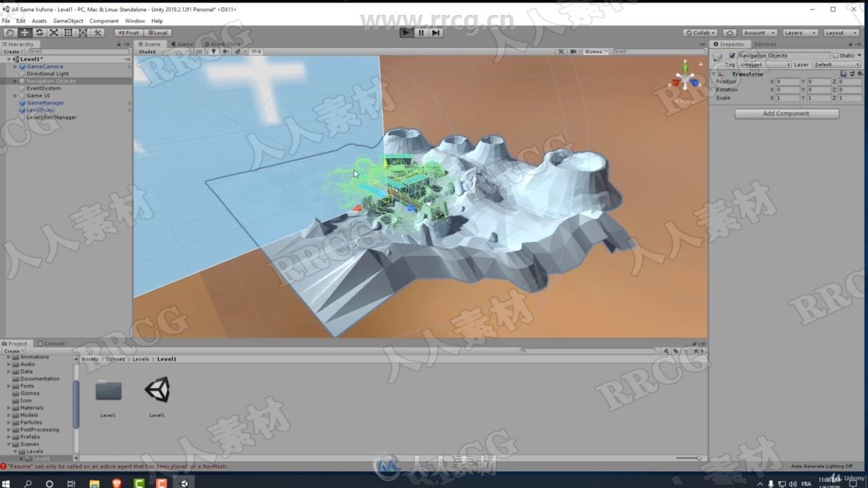Select Directional Light in Hierarchy

pos(47,74)
